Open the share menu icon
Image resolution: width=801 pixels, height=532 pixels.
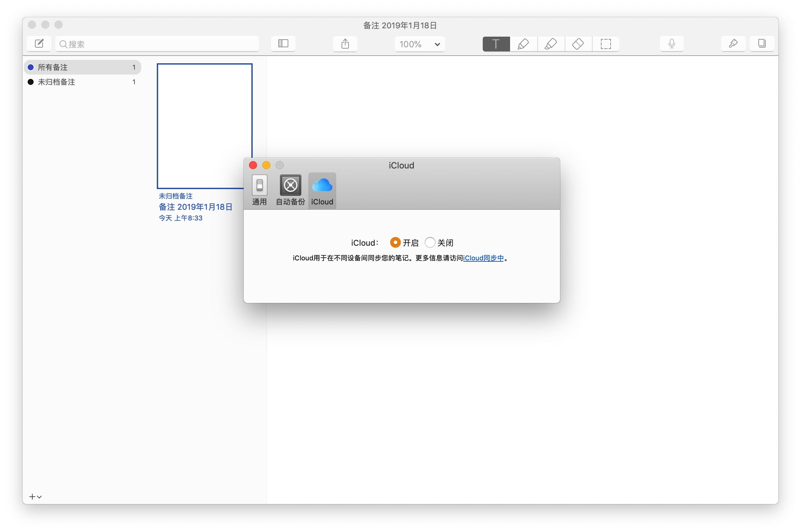[345, 44]
